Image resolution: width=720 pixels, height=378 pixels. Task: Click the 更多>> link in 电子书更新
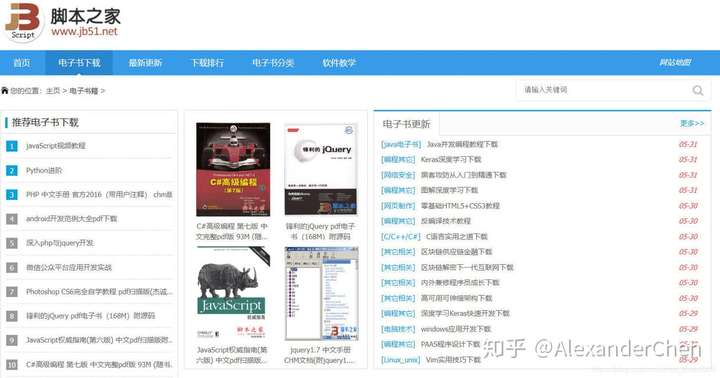point(692,123)
